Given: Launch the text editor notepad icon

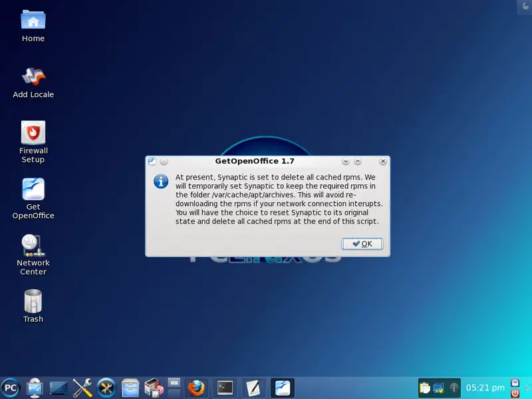Looking at the screenshot, I should [x=253, y=388].
